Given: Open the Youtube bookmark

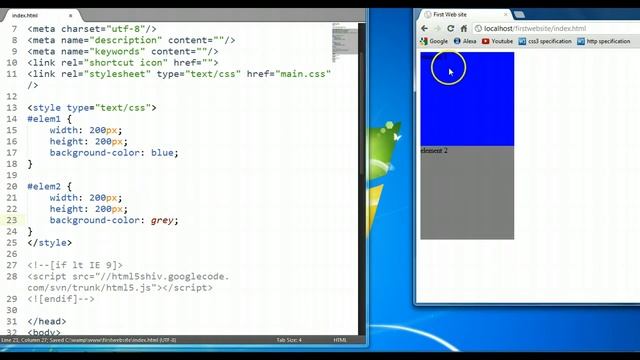Looking at the screenshot, I should pyautogui.click(x=497, y=41).
